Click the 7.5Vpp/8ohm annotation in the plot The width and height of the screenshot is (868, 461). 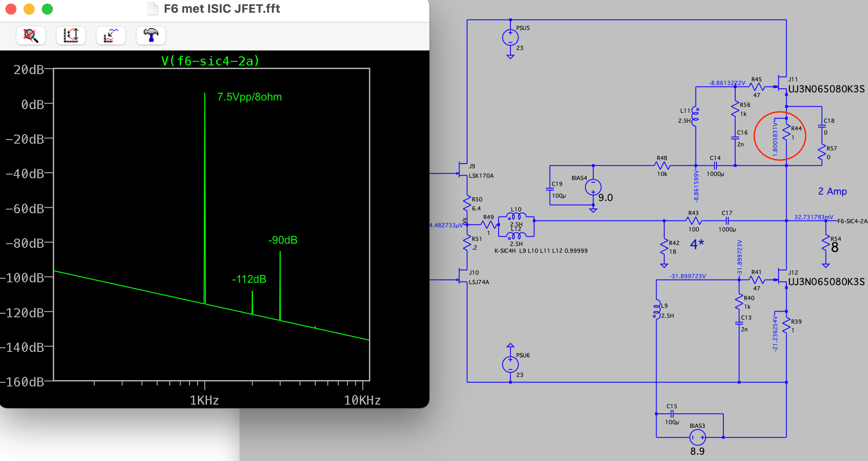249,97
